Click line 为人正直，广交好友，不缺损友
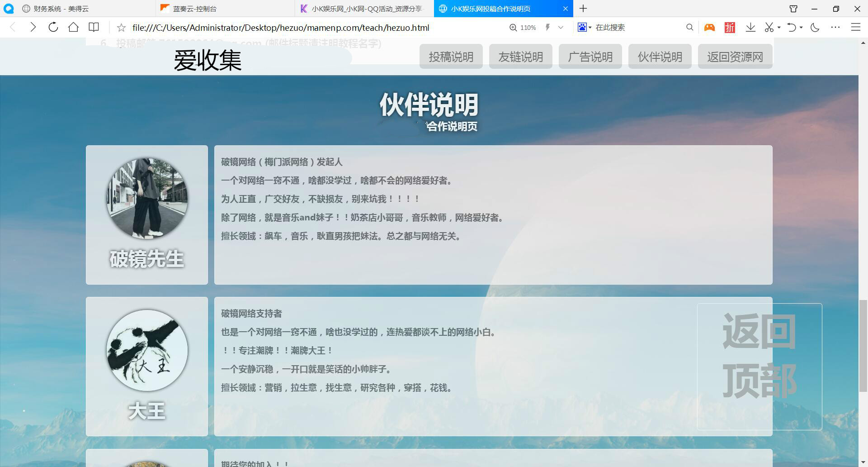Screen dimensions: 868x467 pos(321,199)
